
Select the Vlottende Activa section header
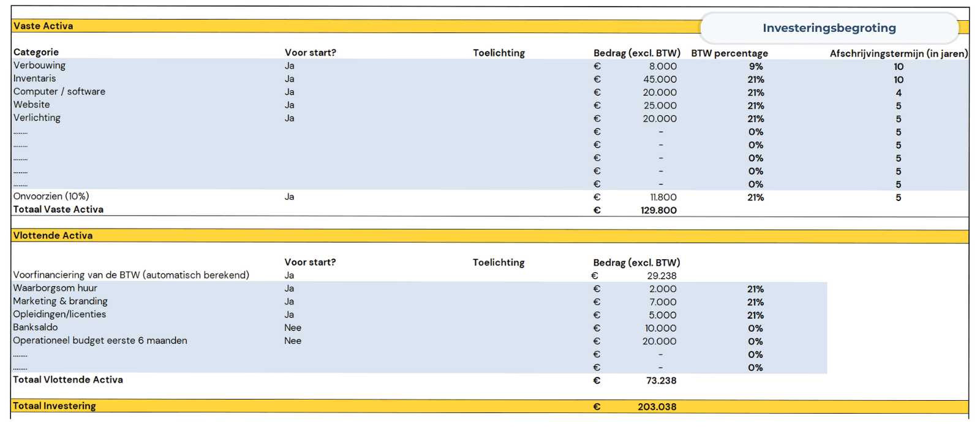coord(53,235)
